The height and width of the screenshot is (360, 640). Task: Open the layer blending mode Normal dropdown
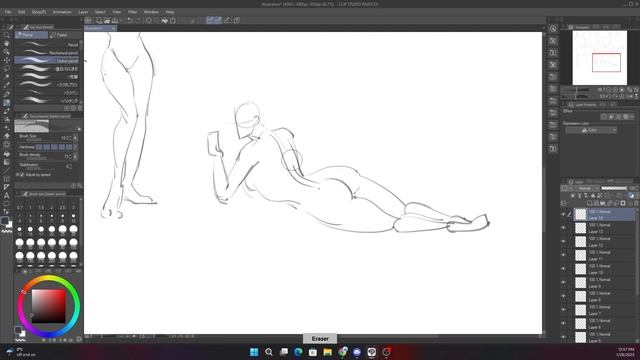tap(587, 188)
